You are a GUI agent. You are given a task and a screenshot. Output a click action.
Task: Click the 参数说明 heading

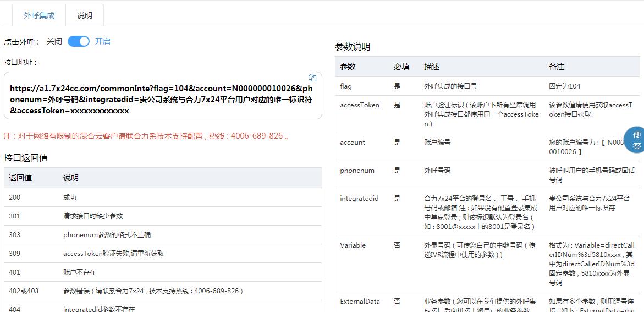click(x=353, y=47)
